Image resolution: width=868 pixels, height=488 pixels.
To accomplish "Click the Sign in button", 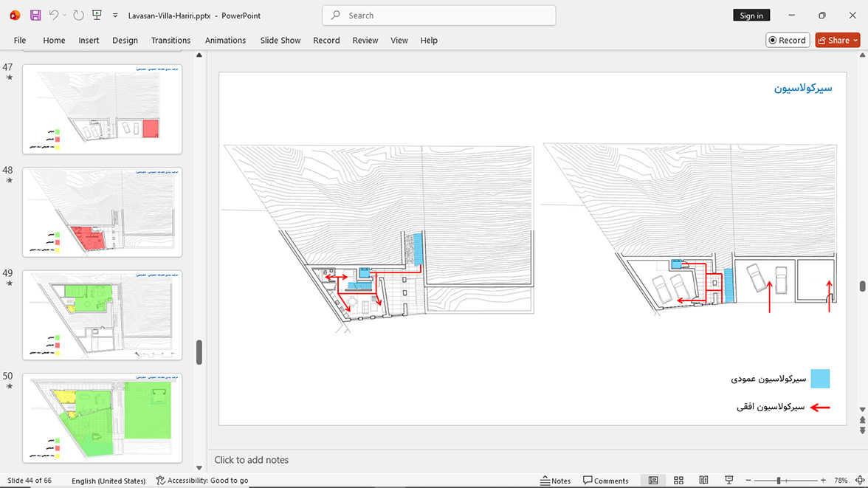I will pos(751,16).
